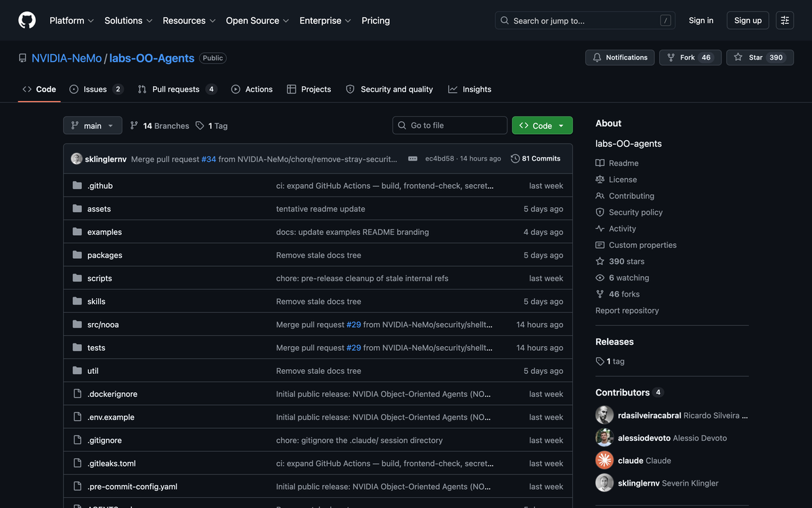Open the GitHub home logo
The height and width of the screenshot is (508, 812).
(x=27, y=20)
